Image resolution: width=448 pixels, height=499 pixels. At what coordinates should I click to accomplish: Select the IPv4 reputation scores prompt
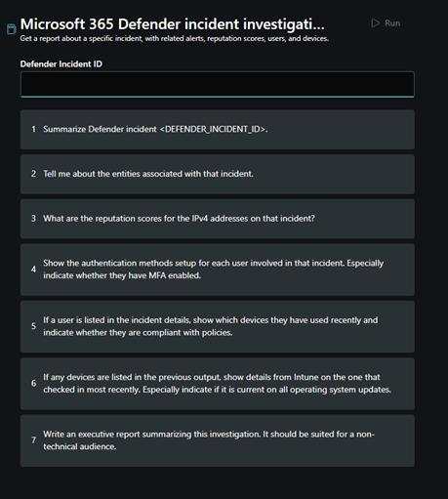point(218,219)
